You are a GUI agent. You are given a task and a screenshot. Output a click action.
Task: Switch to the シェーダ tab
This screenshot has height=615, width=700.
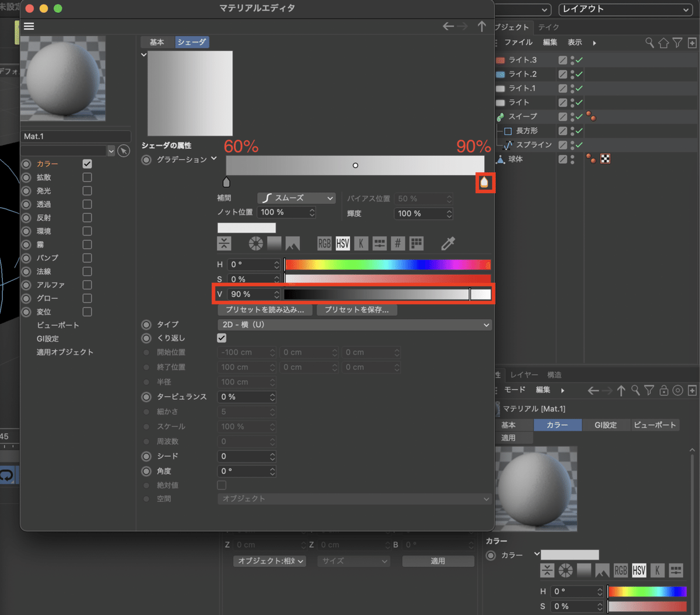tap(192, 42)
